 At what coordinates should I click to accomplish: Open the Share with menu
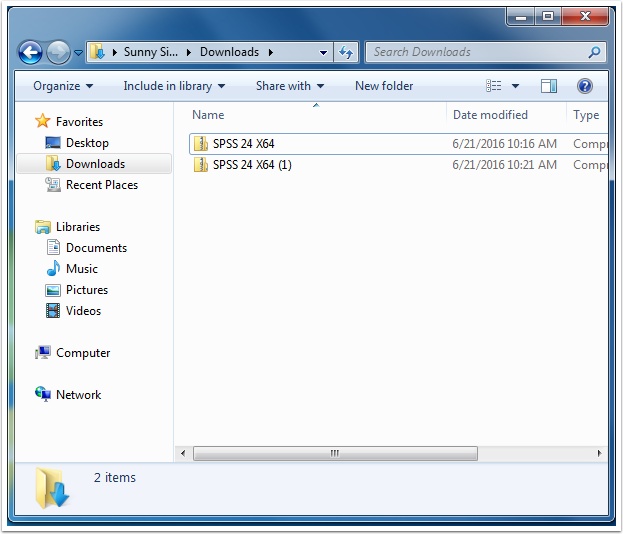290,86
